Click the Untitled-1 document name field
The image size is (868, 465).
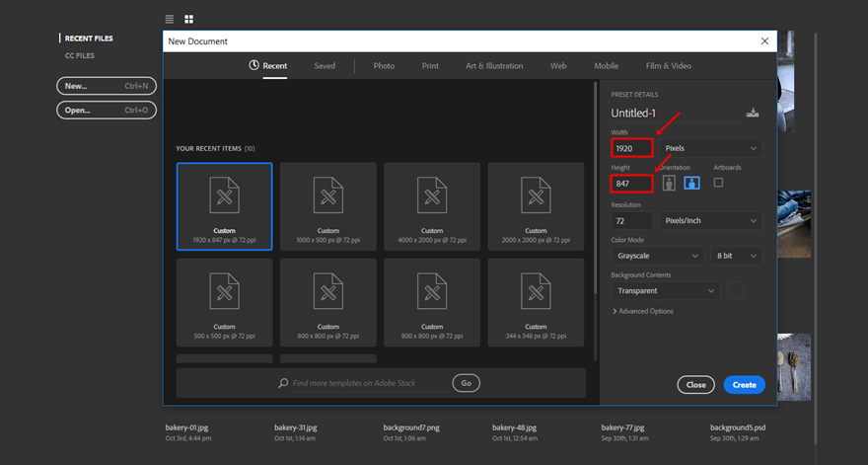click(677, 114)
